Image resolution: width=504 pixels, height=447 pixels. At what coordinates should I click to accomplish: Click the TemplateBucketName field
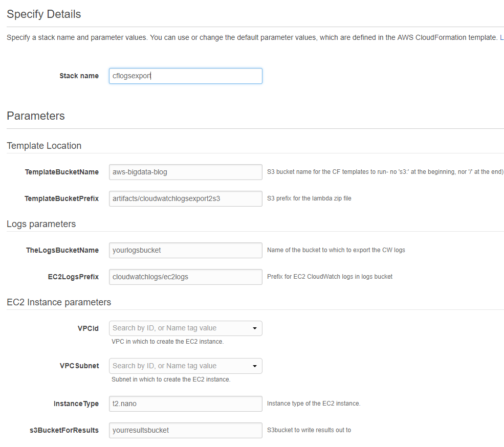point(185,172)
